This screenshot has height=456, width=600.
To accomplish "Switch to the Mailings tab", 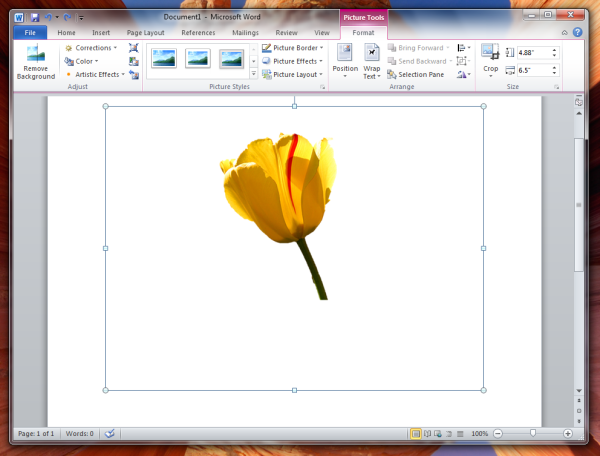I will [245, 33].
